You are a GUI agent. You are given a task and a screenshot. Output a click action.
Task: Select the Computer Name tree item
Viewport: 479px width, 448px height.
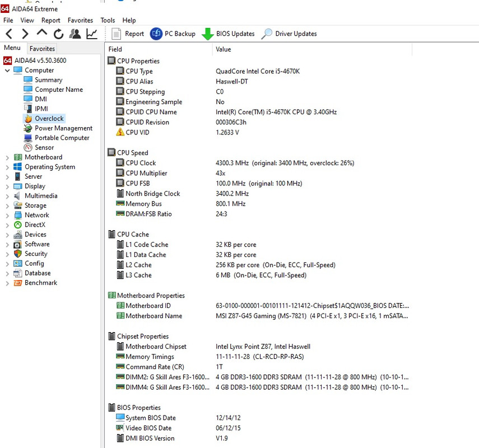point(59,90)
